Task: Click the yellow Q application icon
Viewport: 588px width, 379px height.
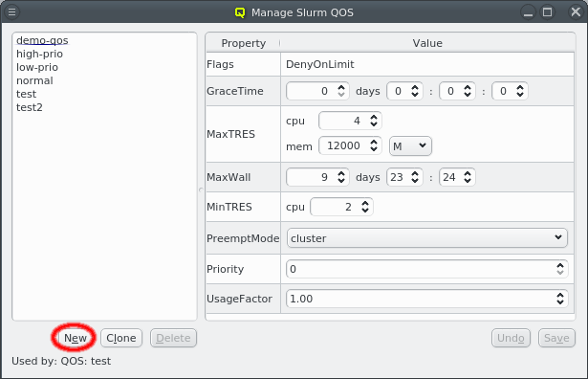Action: tap(240, 12)
